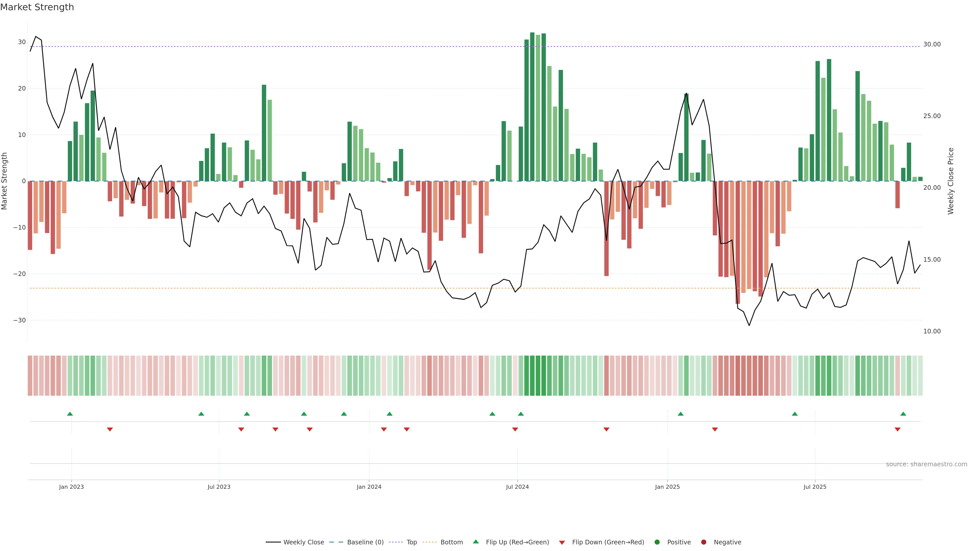Click the green Positive legend dot

point(657,542)
